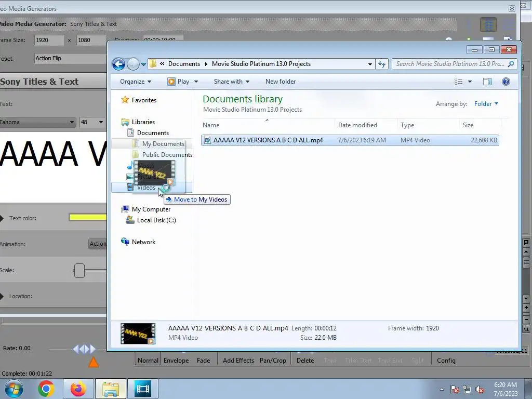532x399 pixels.
Task: Click the New folder button
Action: click(x=280, y=82)
